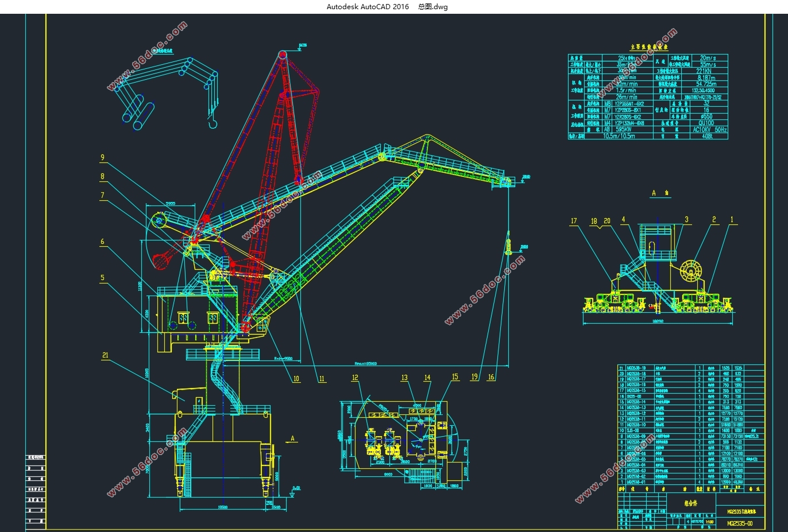The image size is (788, 532).
Task: Click the title bar text 总图.dwg
Action: 433,7
